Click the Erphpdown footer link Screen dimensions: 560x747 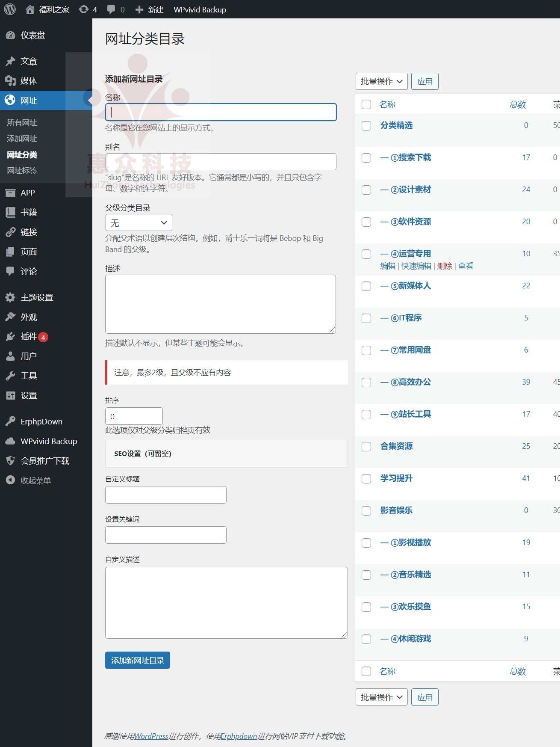(239, 736)
